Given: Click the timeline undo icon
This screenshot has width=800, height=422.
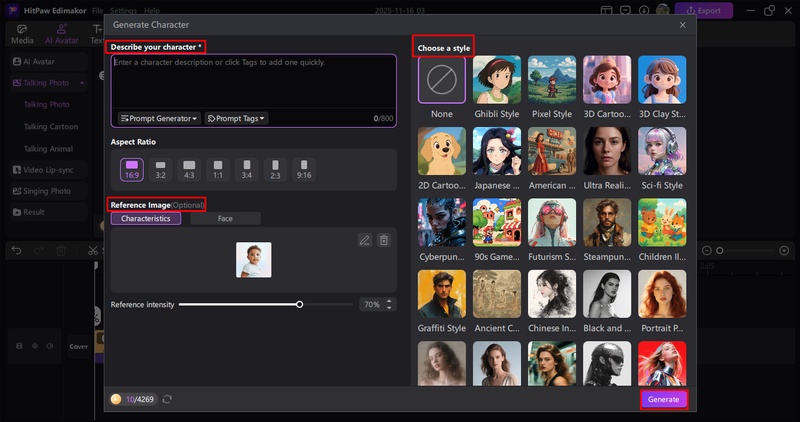Looking at the screenshot, I should (x=16, y=251).
